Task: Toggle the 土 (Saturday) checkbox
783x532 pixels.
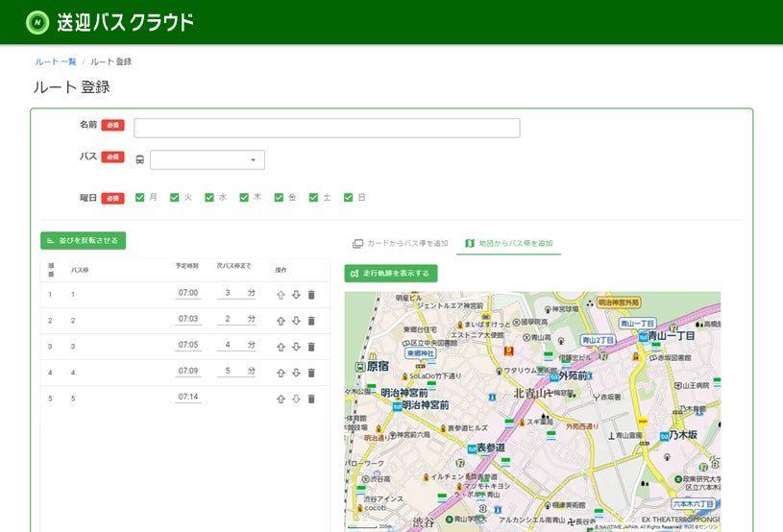Action: coord(314,198)
